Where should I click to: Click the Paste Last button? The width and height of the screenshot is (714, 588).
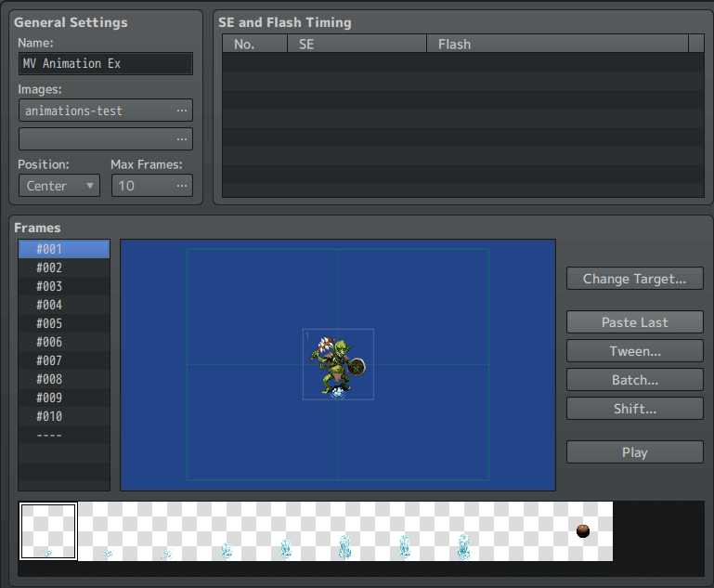(x=635, y=322)
